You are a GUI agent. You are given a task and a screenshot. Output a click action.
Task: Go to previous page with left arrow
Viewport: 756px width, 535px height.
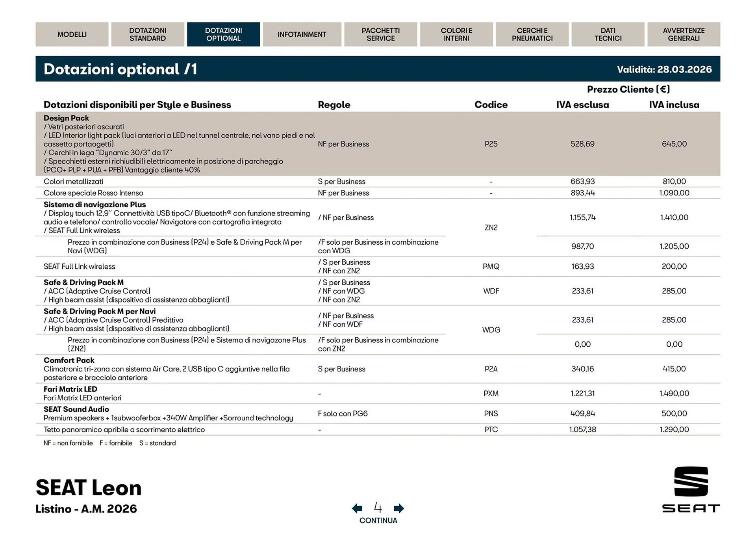coord(357,508)
